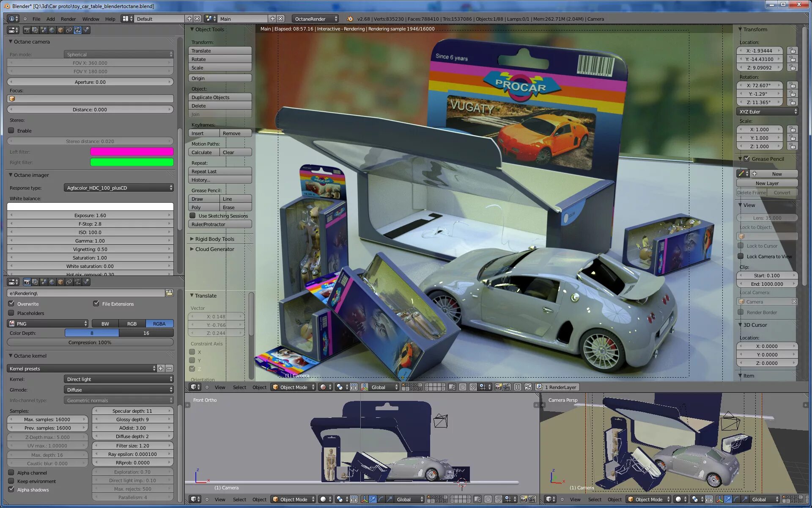Screen dimensions: 812x508
Task: Click the pause render icon in viewport header
Action: click(517, 387)
